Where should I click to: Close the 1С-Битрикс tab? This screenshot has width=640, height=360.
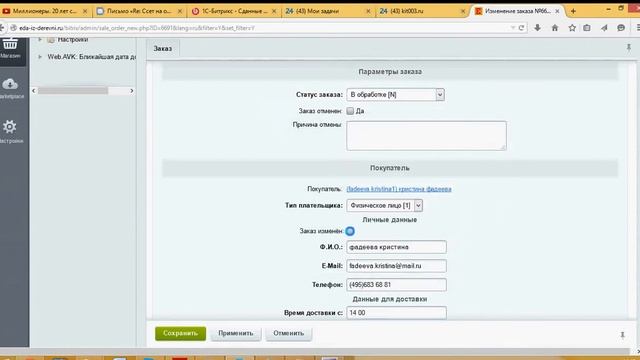pos(274,11)
